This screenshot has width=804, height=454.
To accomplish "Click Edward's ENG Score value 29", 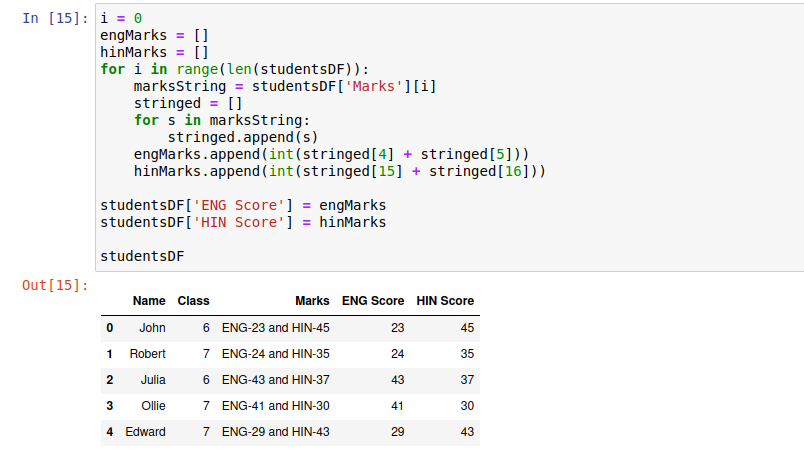I will (397, 432).
